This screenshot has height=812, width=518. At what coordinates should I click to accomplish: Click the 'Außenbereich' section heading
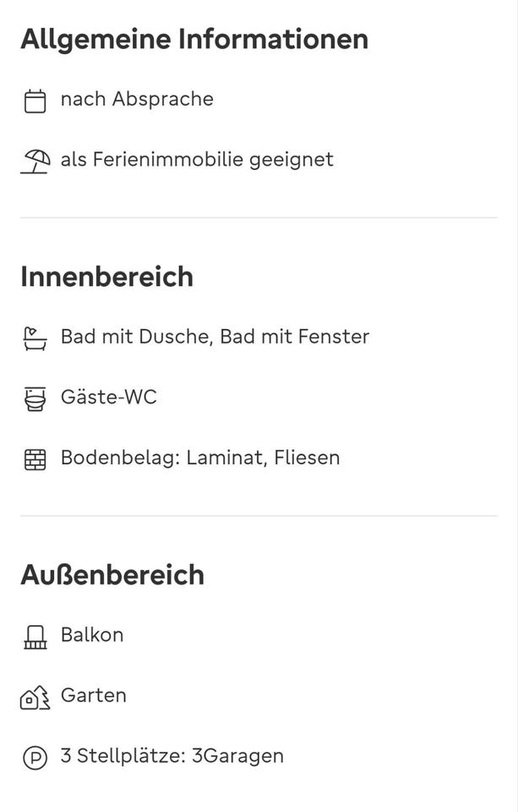(x=112, y=575)
